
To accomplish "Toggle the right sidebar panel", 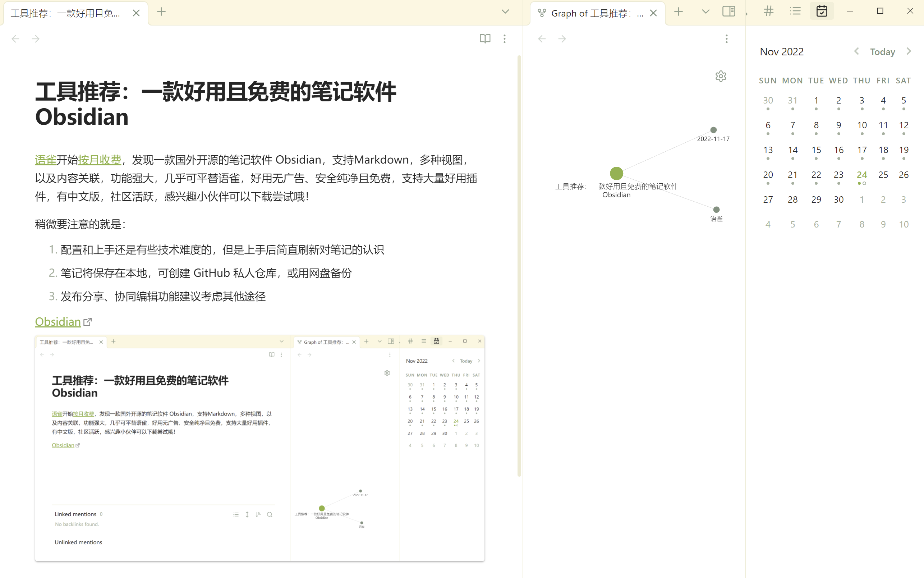I will click(729, 11).
